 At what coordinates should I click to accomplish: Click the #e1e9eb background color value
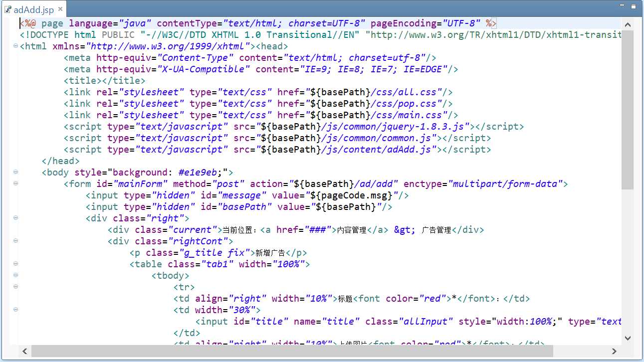click(x=198, y=173)
